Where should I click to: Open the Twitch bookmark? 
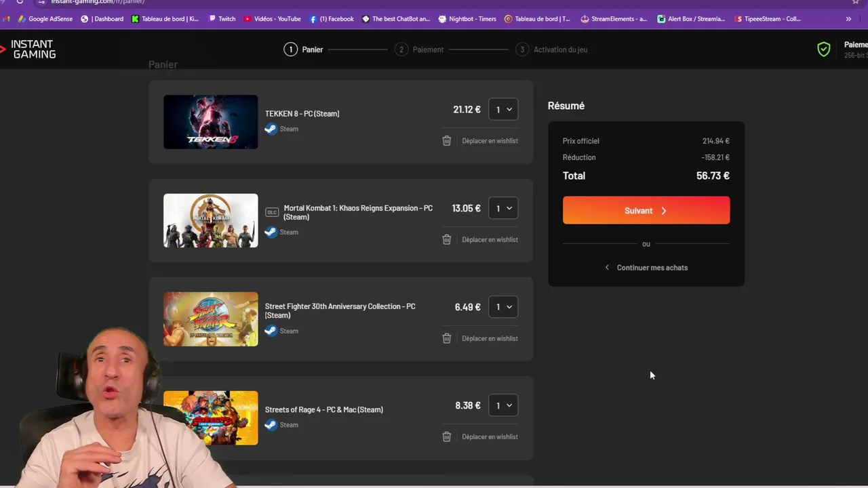[x=222, y=19]
